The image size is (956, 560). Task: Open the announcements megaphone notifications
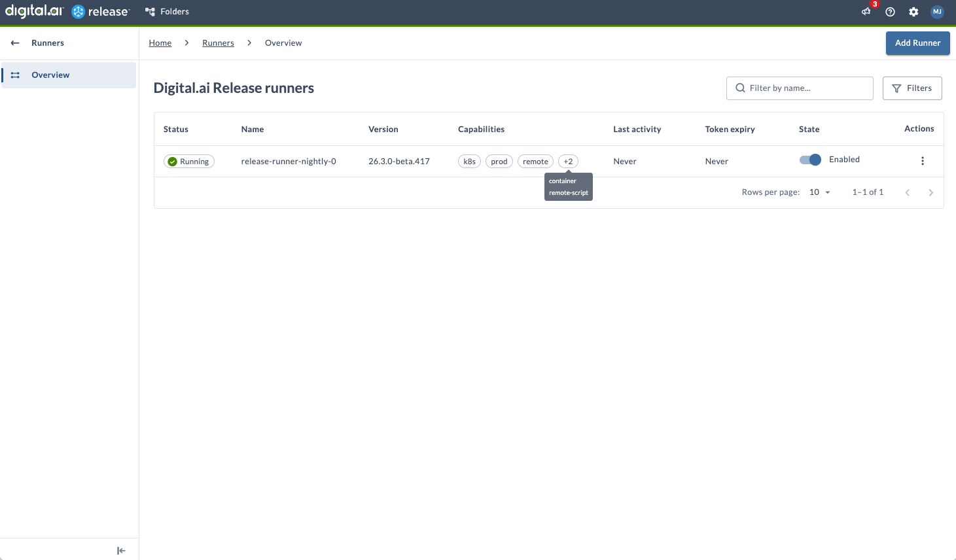pos(866,12)
